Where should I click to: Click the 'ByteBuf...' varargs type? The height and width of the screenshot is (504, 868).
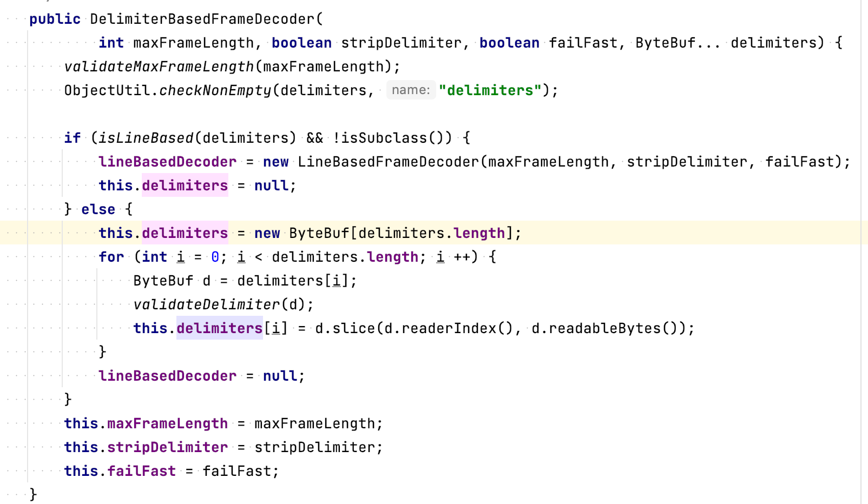pos(678,43)
